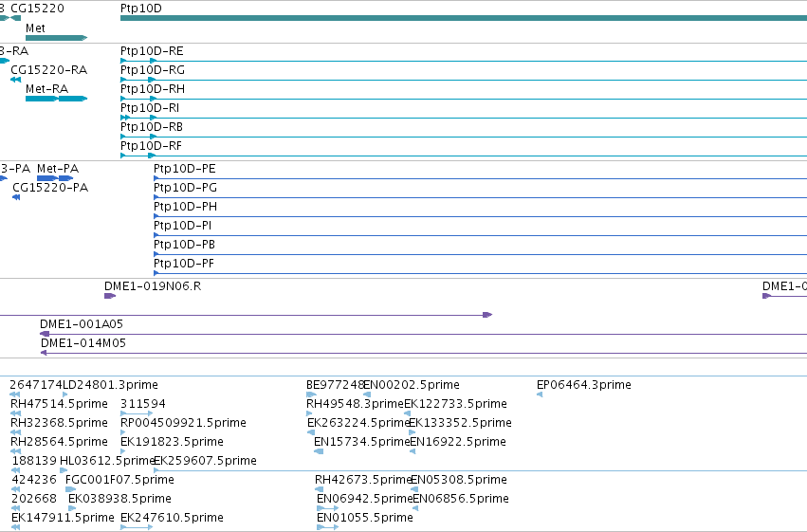
Task: Open the EN01055.5prime EST label
Action: [365, 518]
